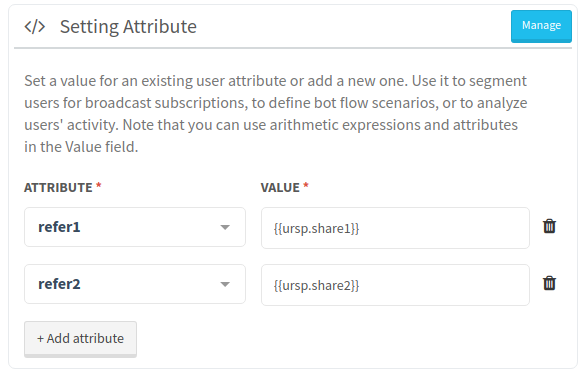Open the refer2 attribute dropdown
This screenshot has height=376, width=586.
click(135, 284)
